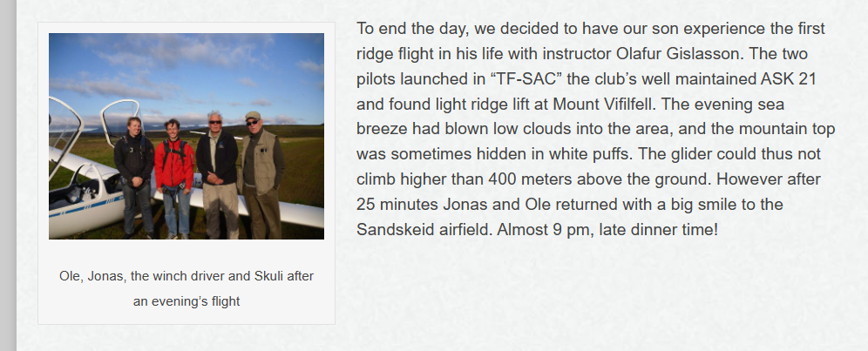Click 'an evening’s flight' in the caption

[186, 301]
